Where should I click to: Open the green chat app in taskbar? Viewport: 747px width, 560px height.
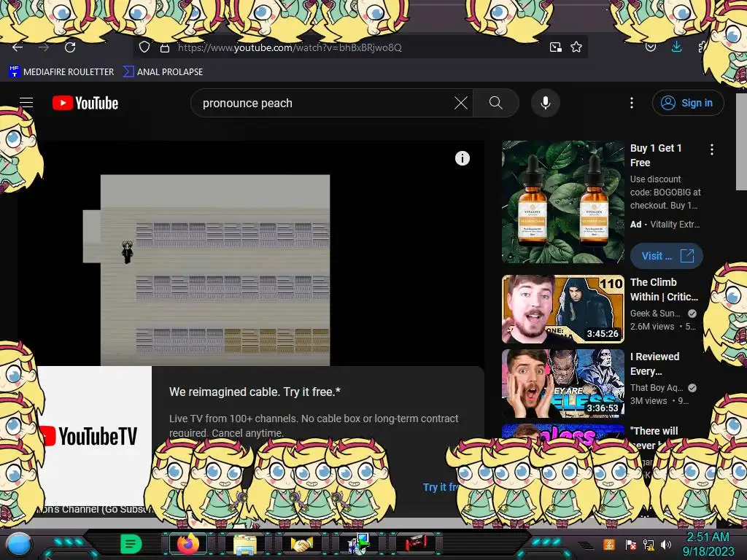131,544
